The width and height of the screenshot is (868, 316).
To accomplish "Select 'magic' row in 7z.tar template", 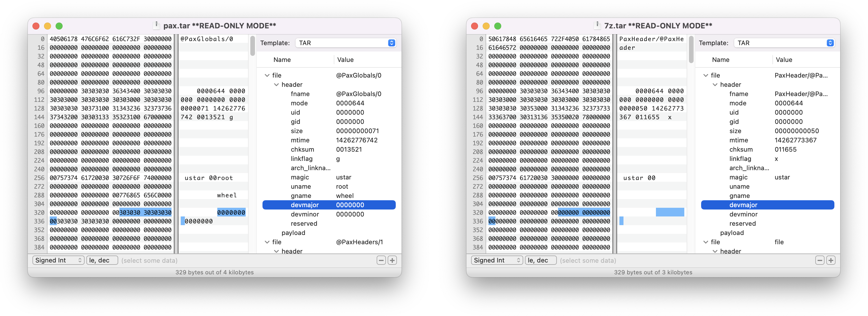I will click(767, 177).
